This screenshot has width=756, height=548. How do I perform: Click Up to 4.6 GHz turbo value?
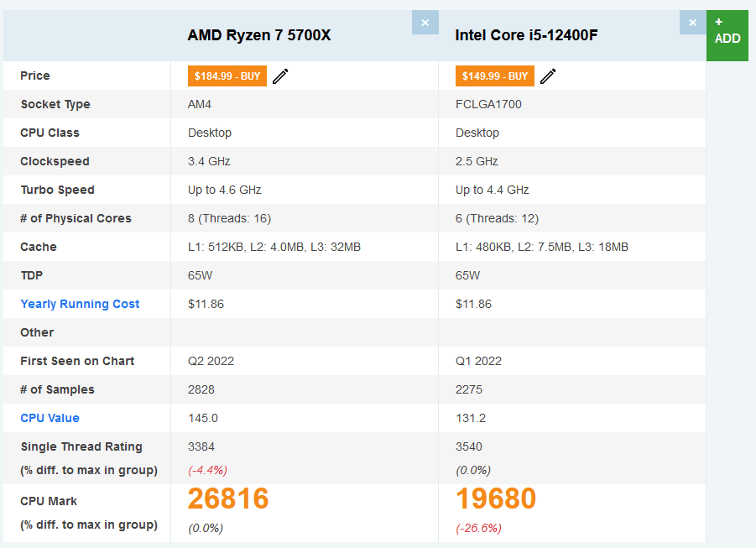click(224, 190)
